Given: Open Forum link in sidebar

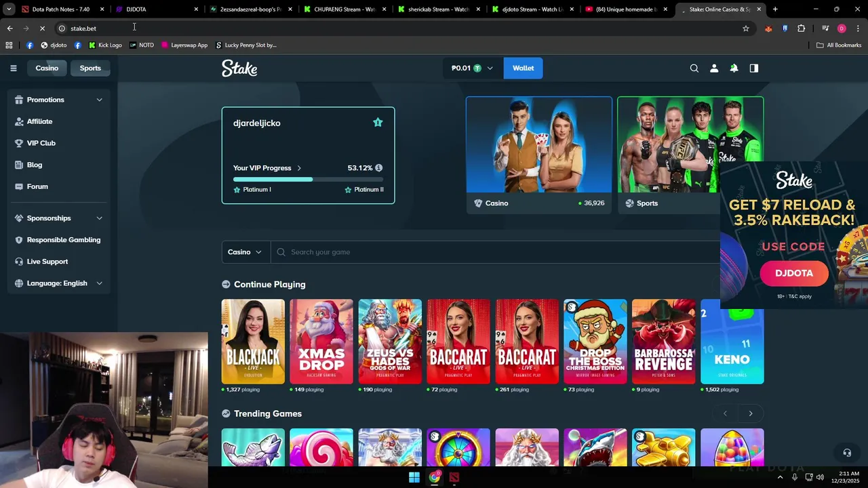Looking at the screenshot, I should point(37,186).
